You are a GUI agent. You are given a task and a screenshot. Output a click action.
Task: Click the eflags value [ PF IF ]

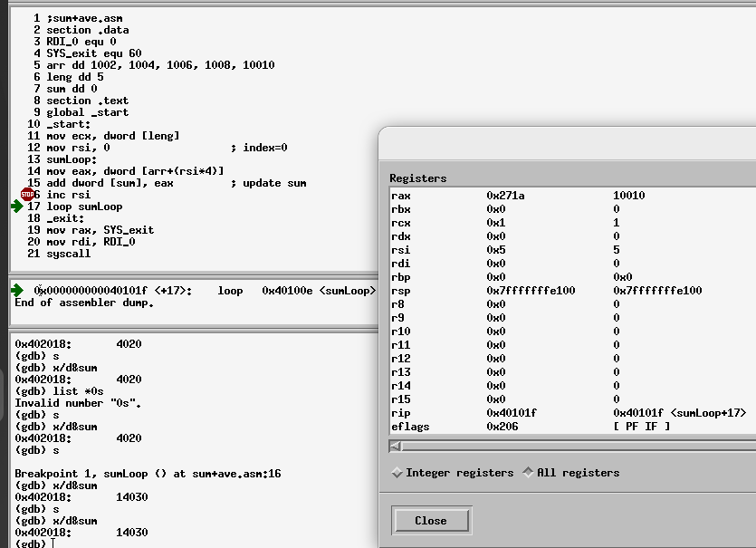click(x=642, y=427)
